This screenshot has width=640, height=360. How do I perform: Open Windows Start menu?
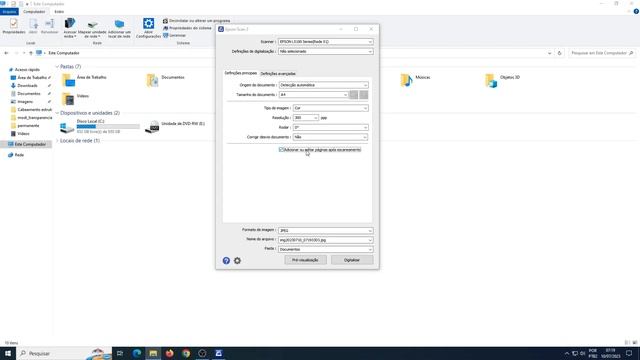[x=8, y=353]
